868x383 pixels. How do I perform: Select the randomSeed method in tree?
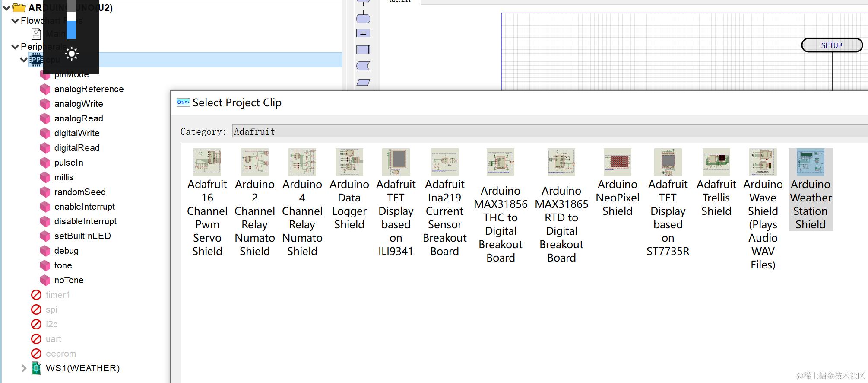(x=80, y=192)
